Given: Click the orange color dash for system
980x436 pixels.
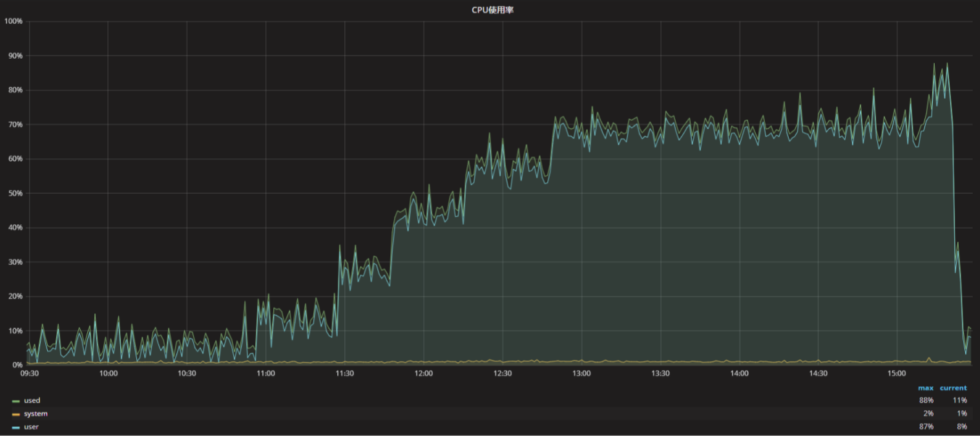Looking at the screenshot, I should tap(16, 414).
